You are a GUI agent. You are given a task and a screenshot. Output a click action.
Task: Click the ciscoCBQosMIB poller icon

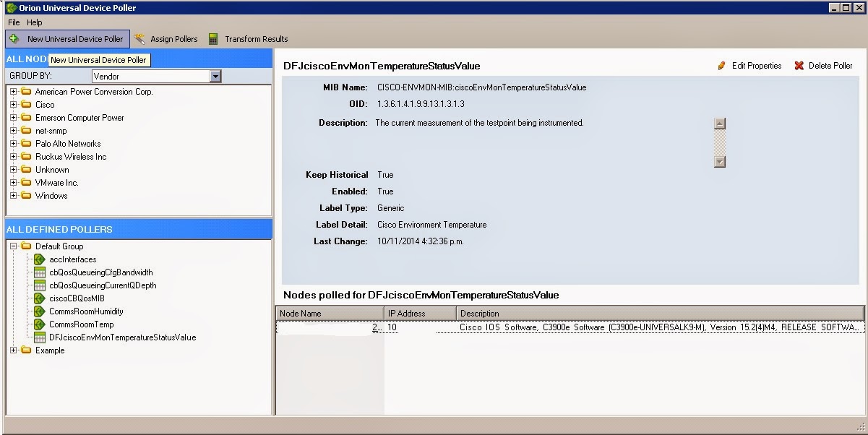click(40, 298)
